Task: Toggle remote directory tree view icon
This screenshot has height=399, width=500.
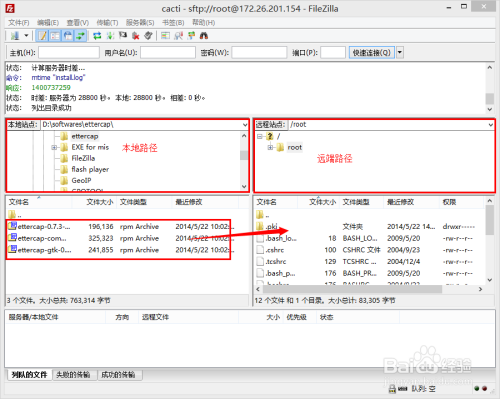Action: pos(68,36)
